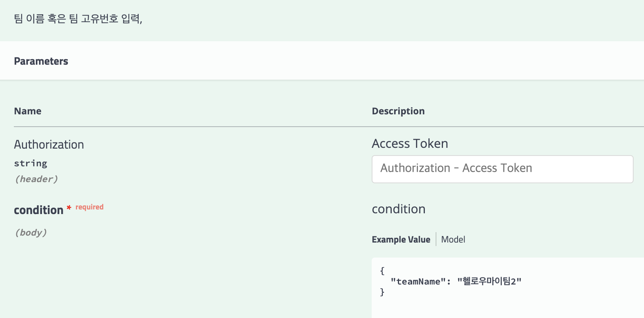Click the (header) location label

(36, 179)
